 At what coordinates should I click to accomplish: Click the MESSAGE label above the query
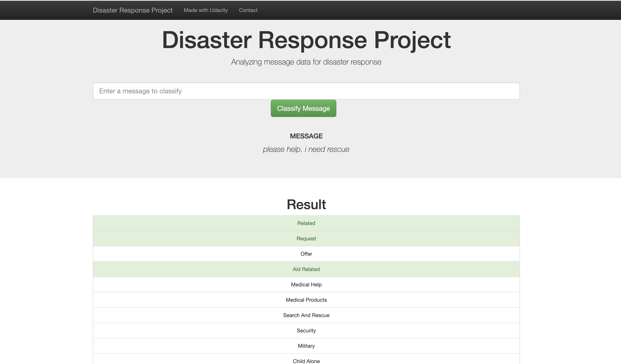[x=306, y=136]
